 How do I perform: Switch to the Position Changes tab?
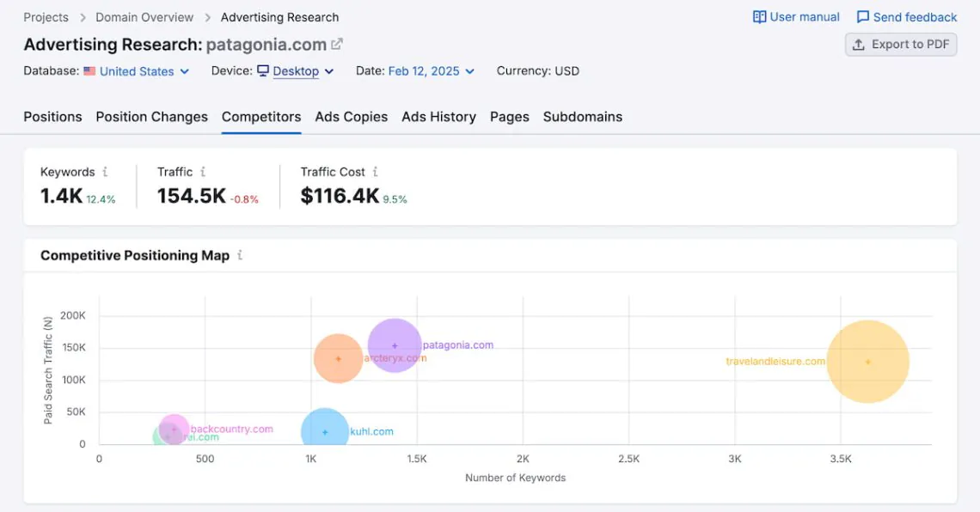(152, 117)
